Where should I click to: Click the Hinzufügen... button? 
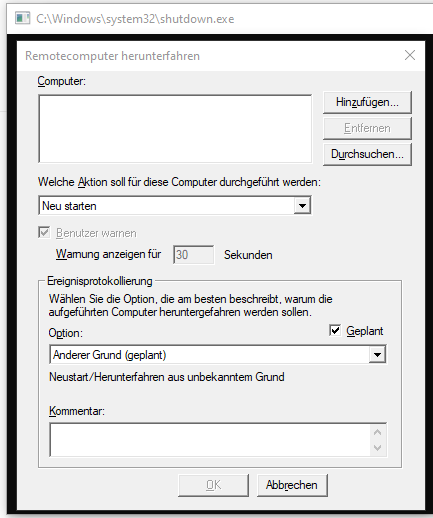(x=367, y=102)
